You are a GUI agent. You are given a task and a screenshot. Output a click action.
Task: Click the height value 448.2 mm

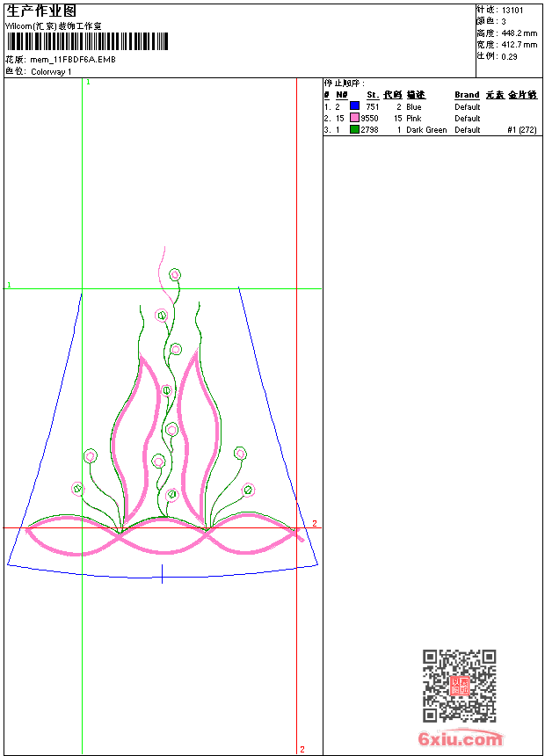520,33
